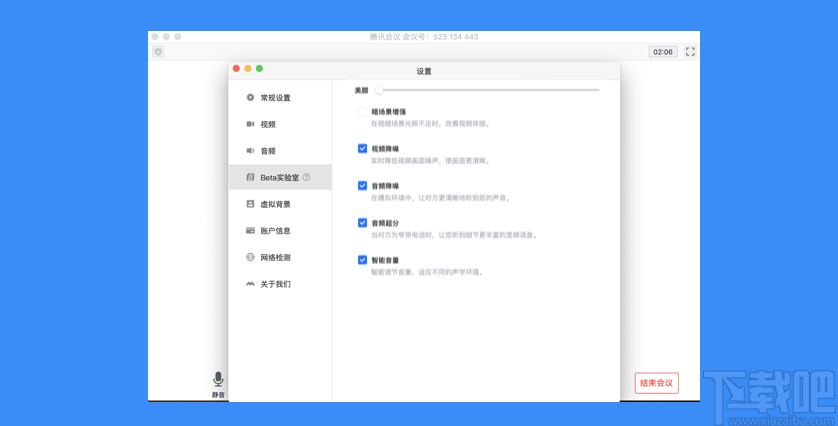This screenshot has width=838, height=426.
Task: Click the 腾讯会议 会议号 title text
Action: [424, 37]
